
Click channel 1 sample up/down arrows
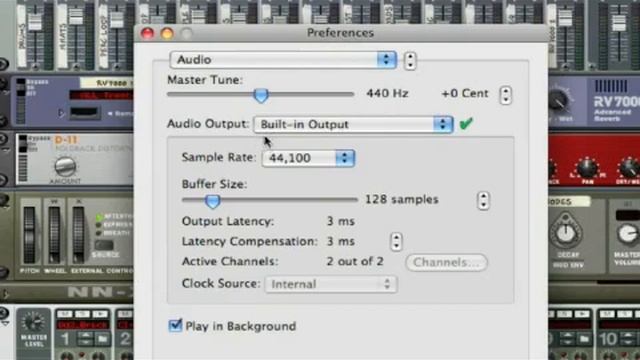pyautogui.click(x=86, y=339)
